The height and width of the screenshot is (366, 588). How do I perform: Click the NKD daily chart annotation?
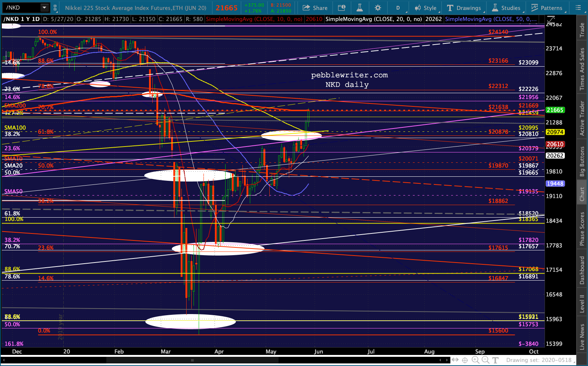(347, 85)
